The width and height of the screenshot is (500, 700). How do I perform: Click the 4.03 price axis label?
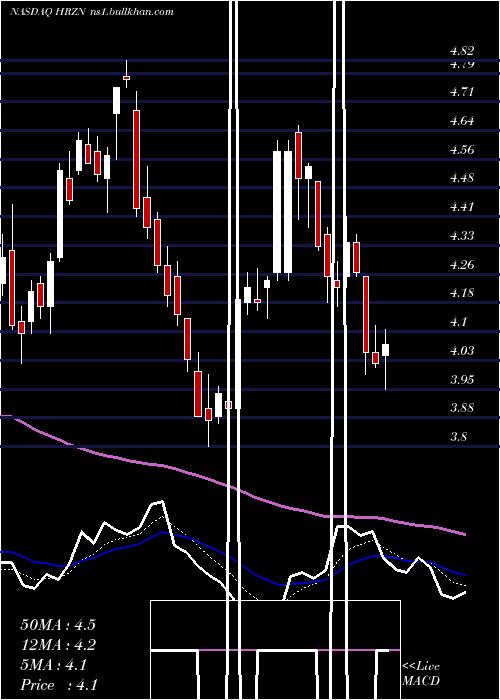pyautogui.click(x=462, y=350)
